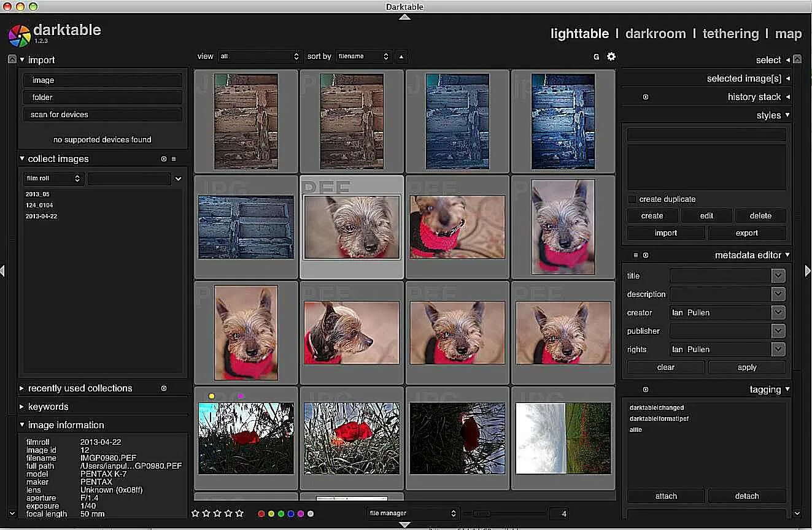
Task: Set the first rating star
Action: 195,513
